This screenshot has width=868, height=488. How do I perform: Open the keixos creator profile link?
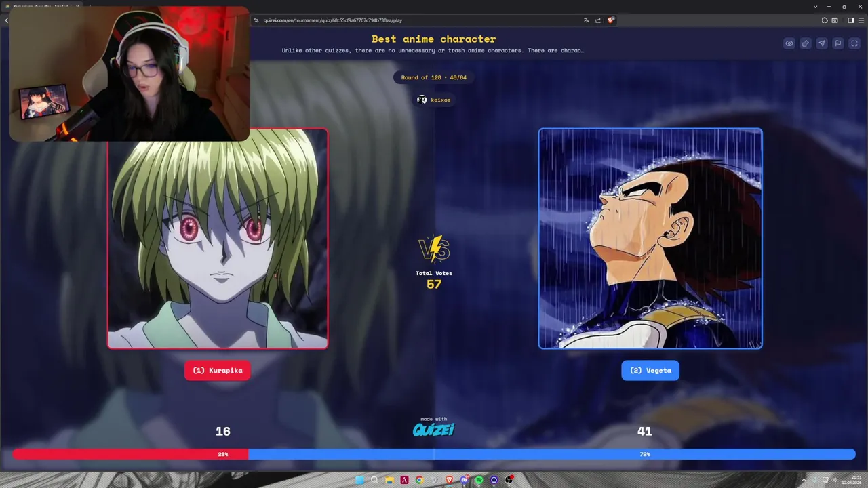(x=434, y=100)
